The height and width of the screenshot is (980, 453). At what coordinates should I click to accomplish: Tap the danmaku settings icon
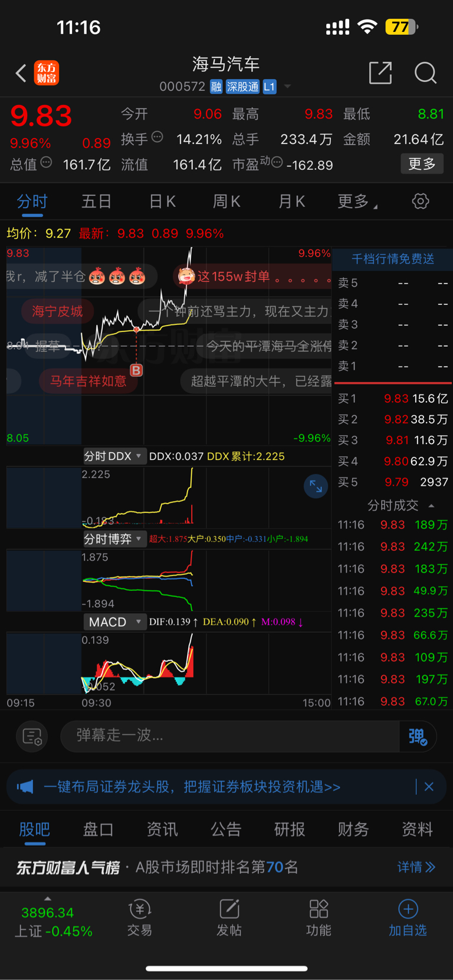click(32, 736)
